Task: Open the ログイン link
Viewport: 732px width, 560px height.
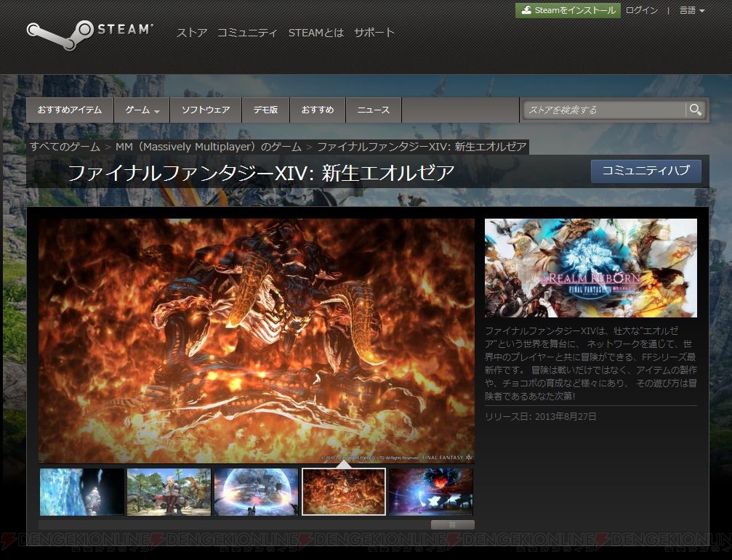Action: [x=641, y=10]
